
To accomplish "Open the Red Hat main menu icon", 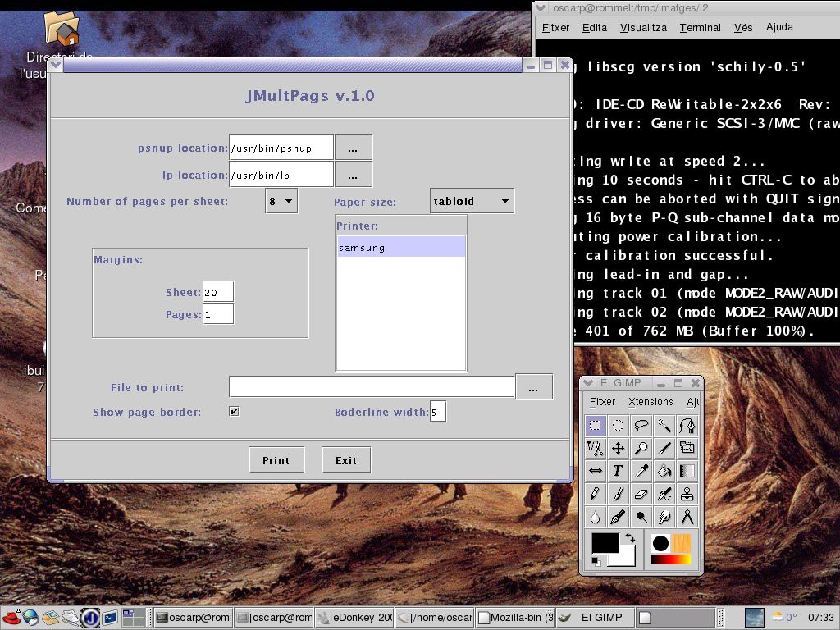I will coord(11,618).
